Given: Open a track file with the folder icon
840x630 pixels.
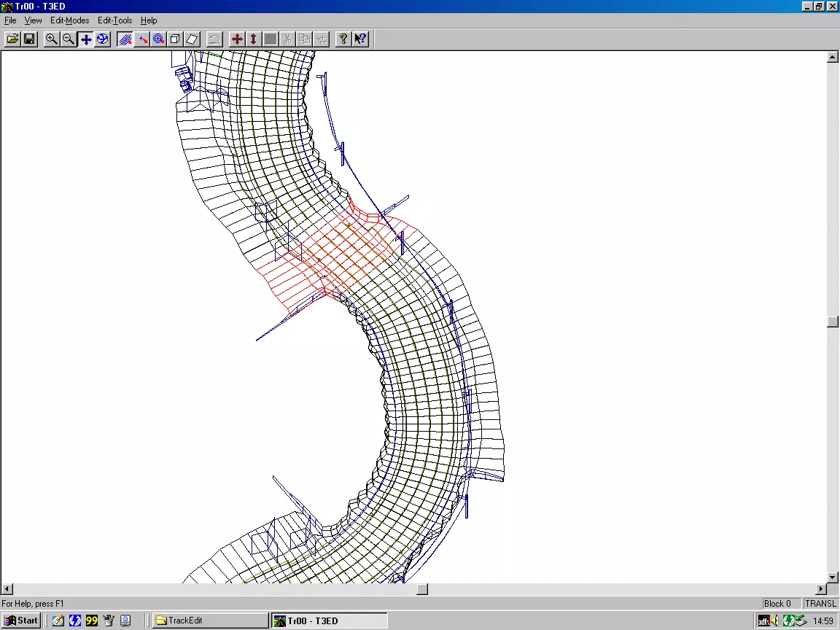Looking at the screenshot, I should (x=13, y=39).
